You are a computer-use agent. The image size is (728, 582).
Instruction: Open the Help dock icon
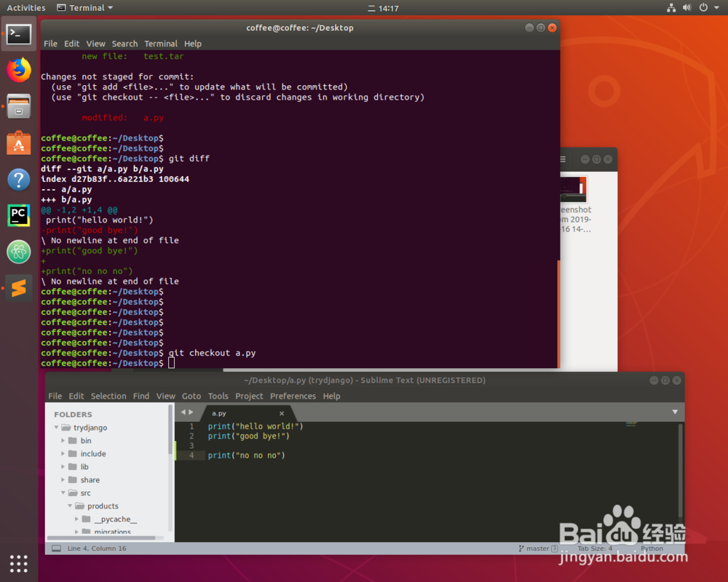click(x=19, y=180)
